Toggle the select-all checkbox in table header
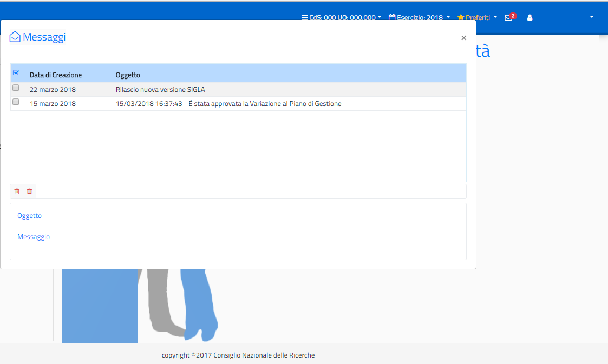 (16, 72)
